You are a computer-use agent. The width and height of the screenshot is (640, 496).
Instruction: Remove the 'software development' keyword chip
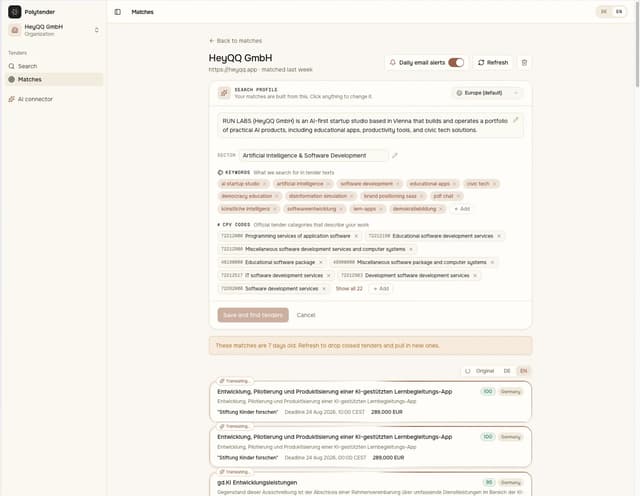[398, 184]
